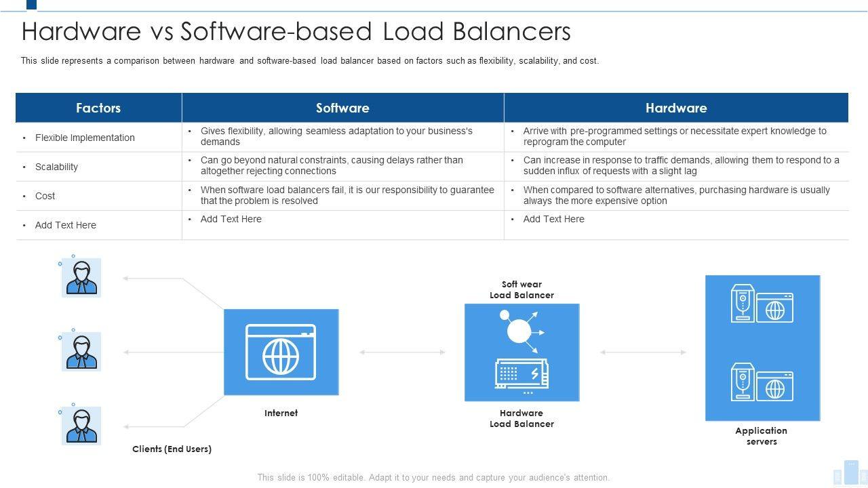The width and height of the screenshot is (868, 488).
Task: Select the lower application server icon
Action: [x=762, y=382]
